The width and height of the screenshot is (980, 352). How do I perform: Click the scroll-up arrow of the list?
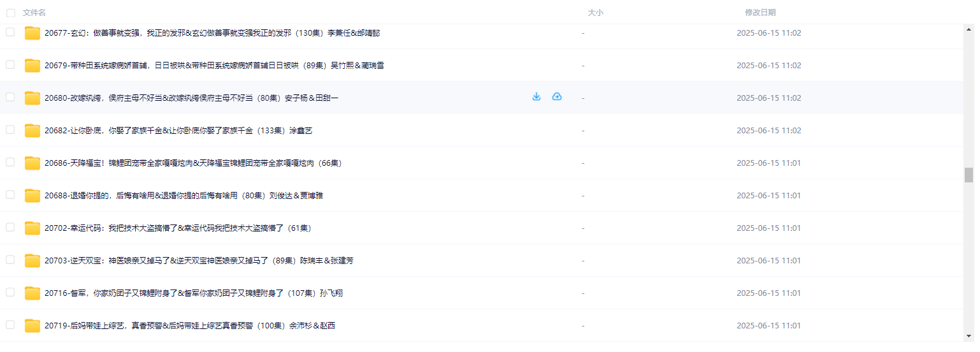pos(969,29)
